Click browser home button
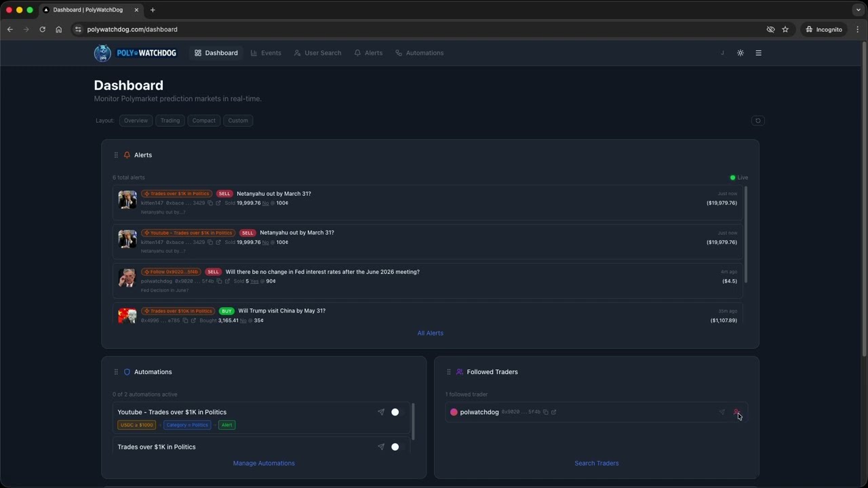The height and width of the screenshot is (488, 868). pos(58,29)
